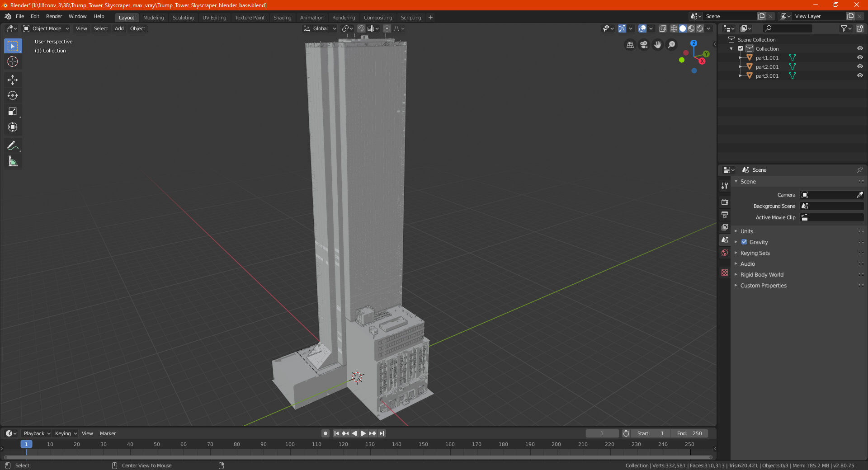The image size is (868, 470).
Task: Open the Add menu in viewport
Action: click(119, 28)
